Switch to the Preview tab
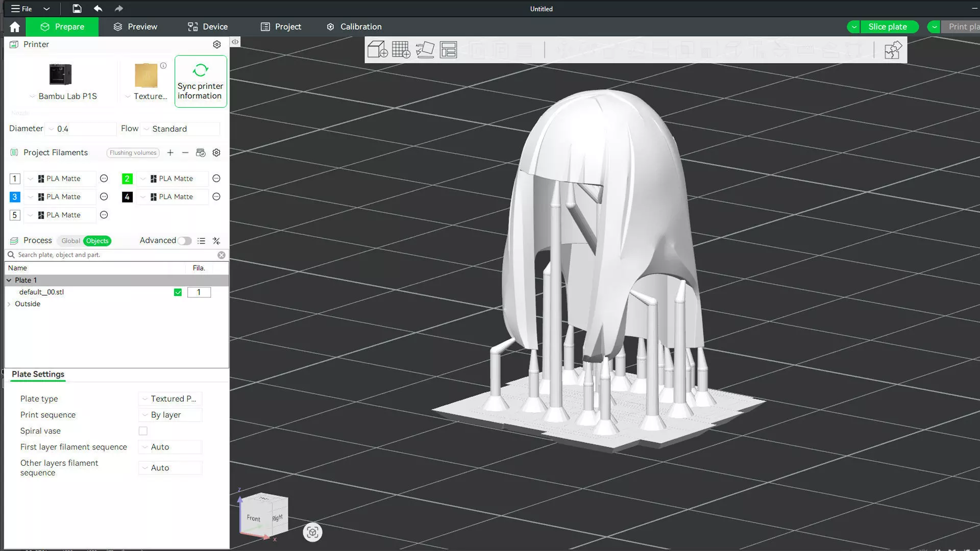Image resolution: width=980 pixels, height=551 pixels. (135, 27)
